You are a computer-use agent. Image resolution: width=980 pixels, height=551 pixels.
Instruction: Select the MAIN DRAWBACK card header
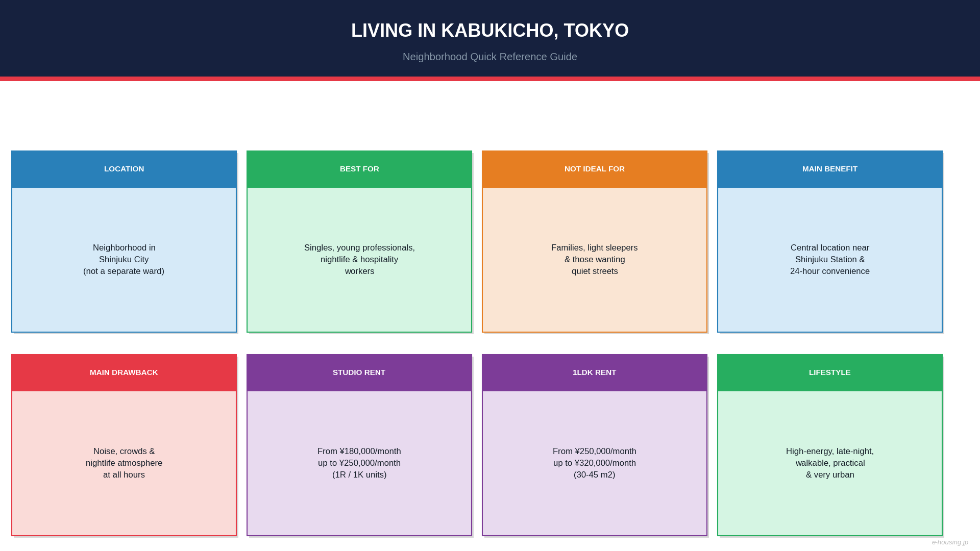(124, 372)
